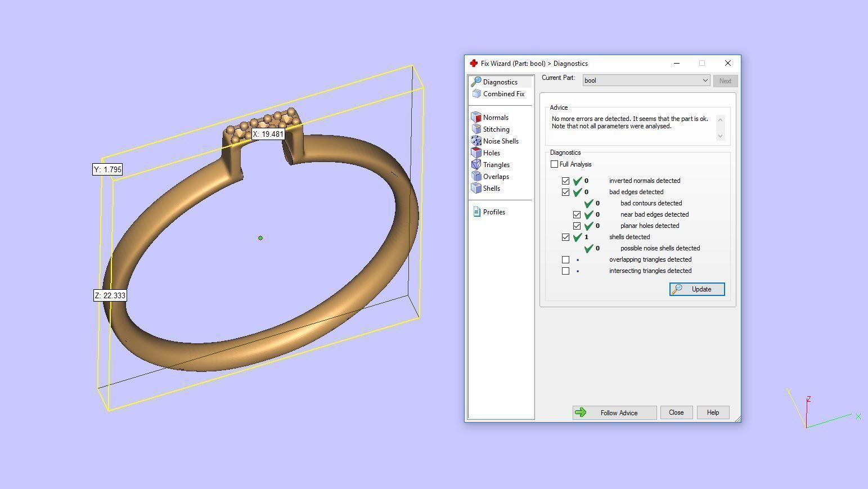
Task: Click the green center point of ring
Action: click(x=260, y=238)
